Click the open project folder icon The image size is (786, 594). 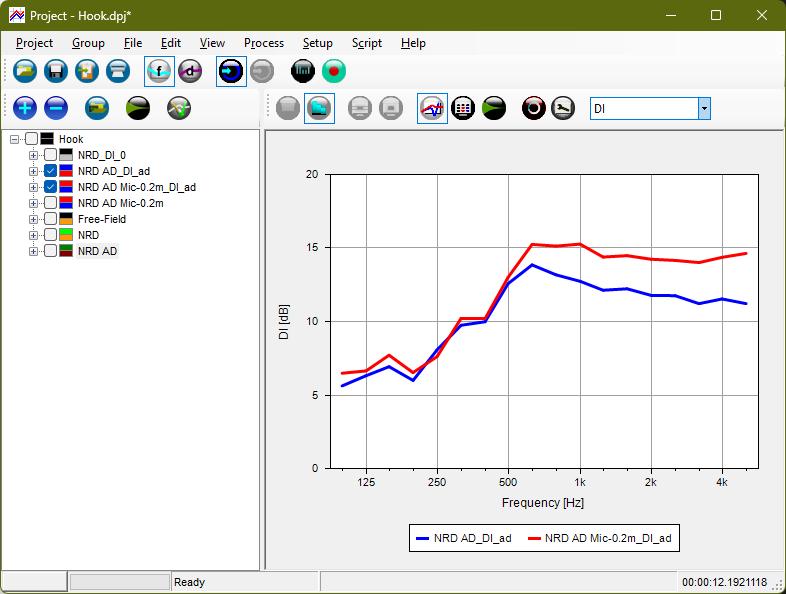[25, 71]
